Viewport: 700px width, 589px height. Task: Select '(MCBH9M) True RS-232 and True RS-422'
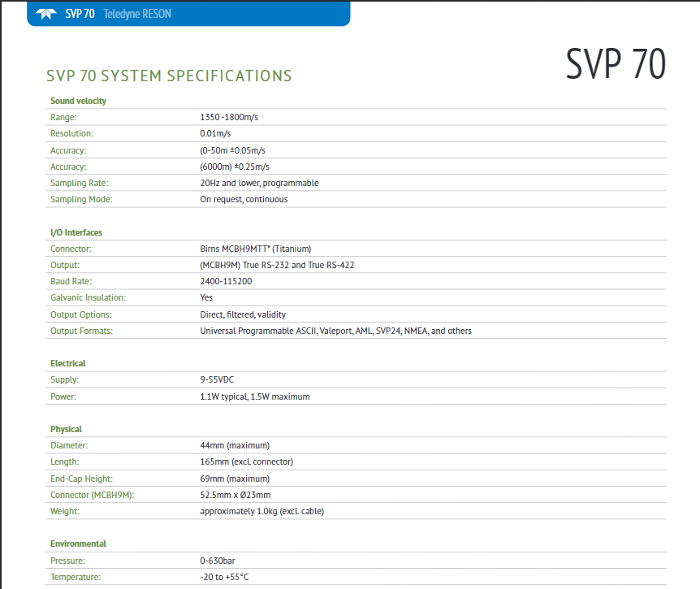pyautogui.click(x=277, y=265)
